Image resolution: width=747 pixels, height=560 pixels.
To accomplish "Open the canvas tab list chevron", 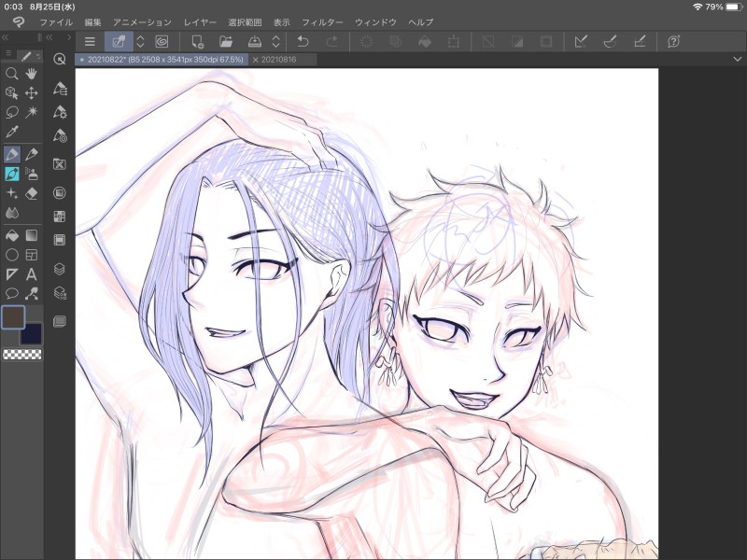I will click(737, 60).
